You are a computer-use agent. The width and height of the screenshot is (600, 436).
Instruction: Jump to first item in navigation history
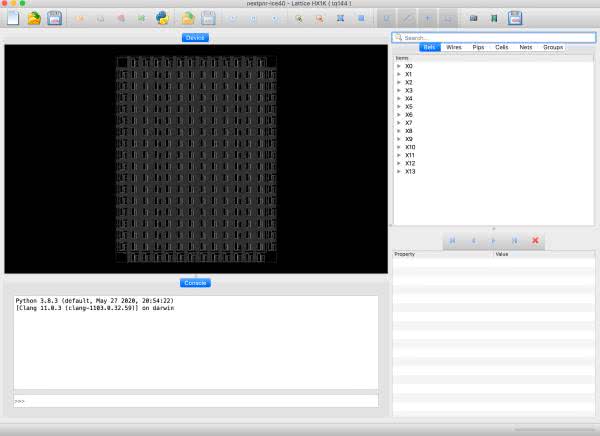point(452,240)
